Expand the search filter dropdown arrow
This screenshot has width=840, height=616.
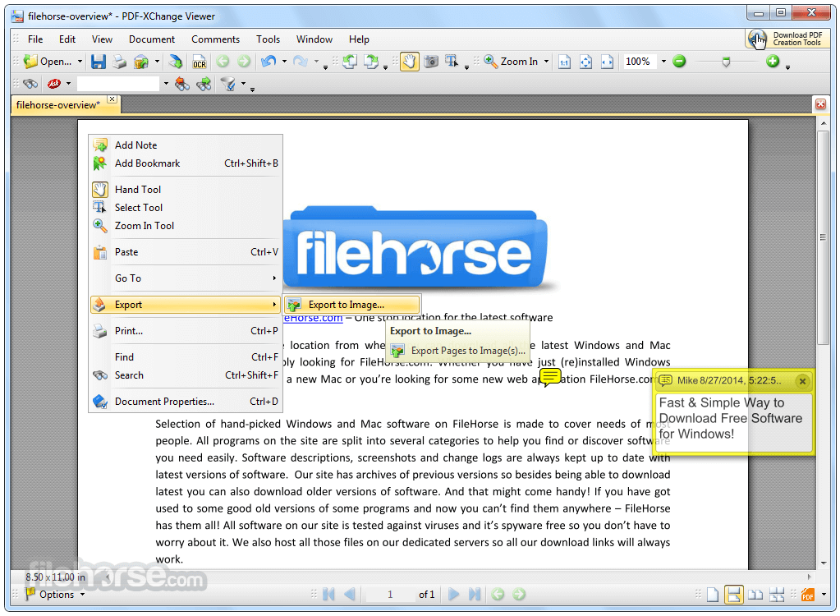point(243,84)
